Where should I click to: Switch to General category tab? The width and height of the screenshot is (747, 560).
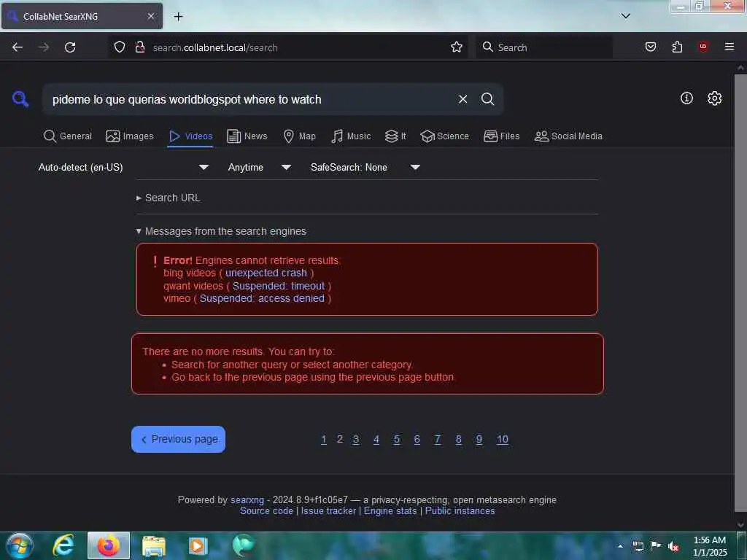tap(68, 136)
